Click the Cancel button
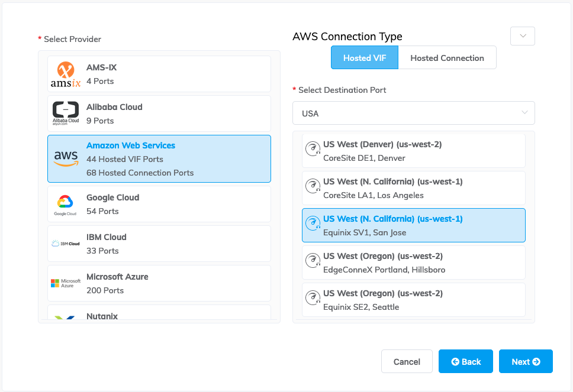This screenshot has height=392, width=573. pyautogui.click(x=407, y=362)
